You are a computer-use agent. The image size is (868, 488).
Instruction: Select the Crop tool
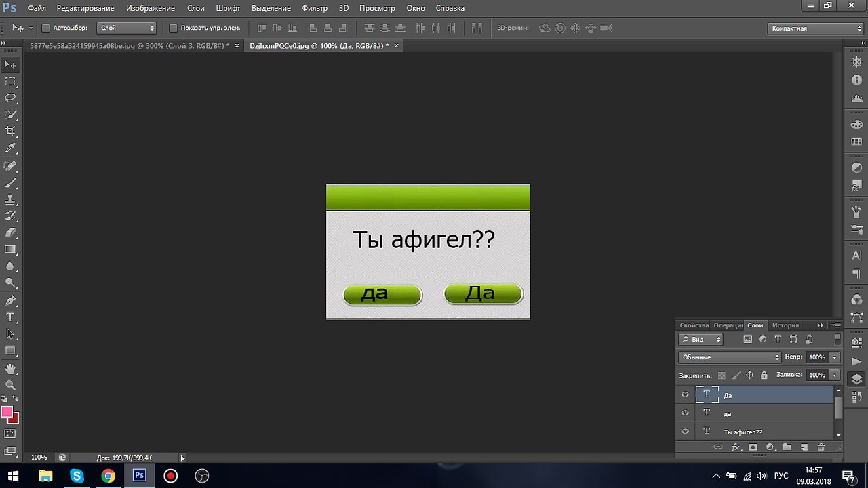[10, 131]
